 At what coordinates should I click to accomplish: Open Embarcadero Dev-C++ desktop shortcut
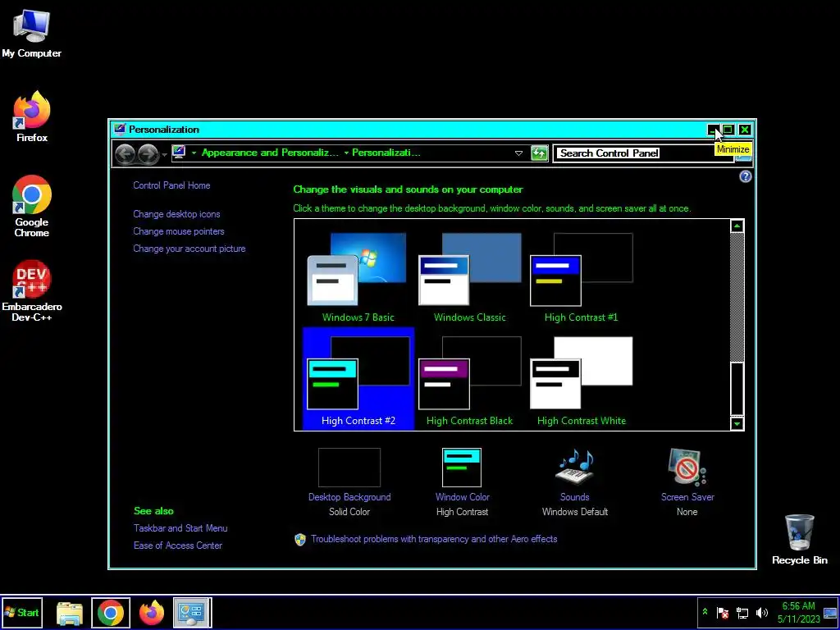(x=32, y=291)
